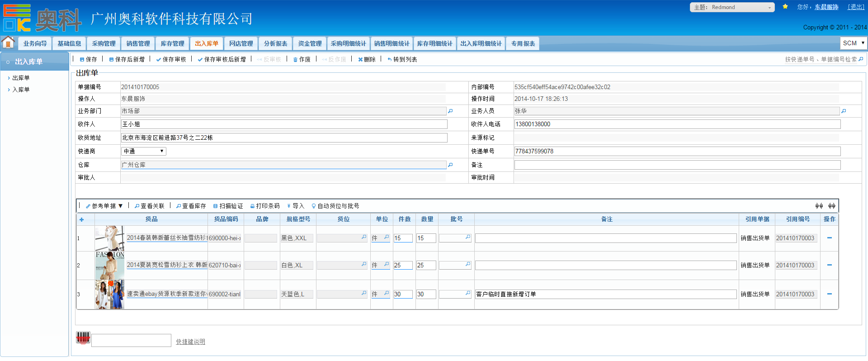868x361 pixels.
Task: Click the 收件人电话 input field
Action: click(x=677, y=124)
